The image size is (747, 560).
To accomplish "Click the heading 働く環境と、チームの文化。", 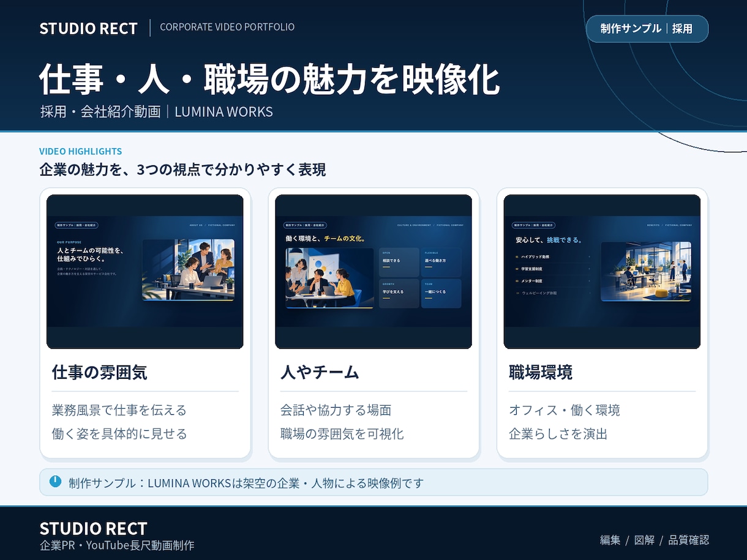I will coord(326,238).
